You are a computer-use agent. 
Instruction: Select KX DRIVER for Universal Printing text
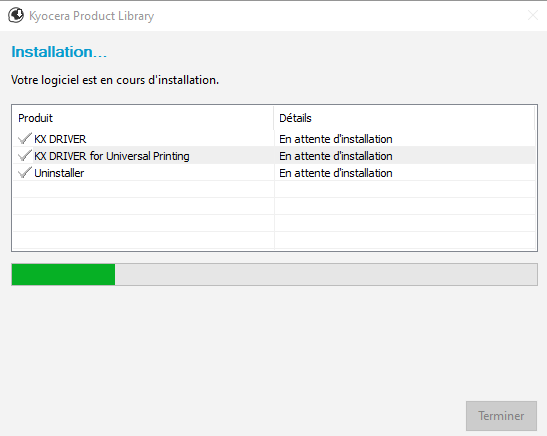click(x=112, y=156)
